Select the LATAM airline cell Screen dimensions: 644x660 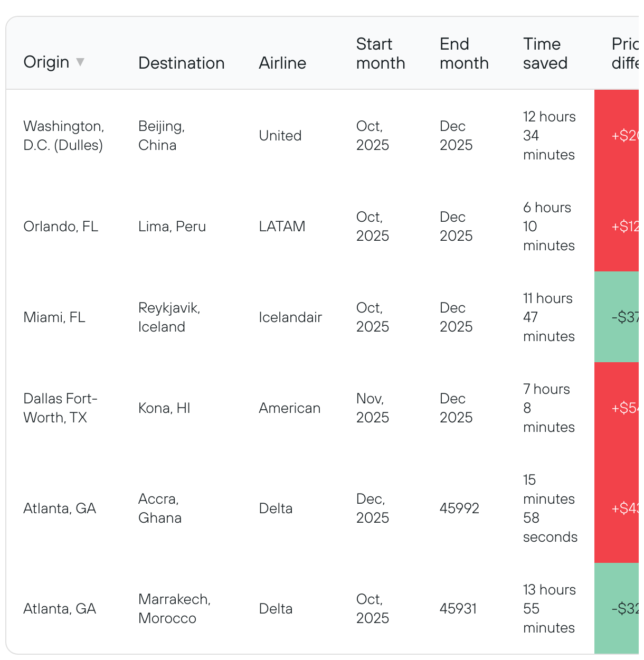(282, 227)
